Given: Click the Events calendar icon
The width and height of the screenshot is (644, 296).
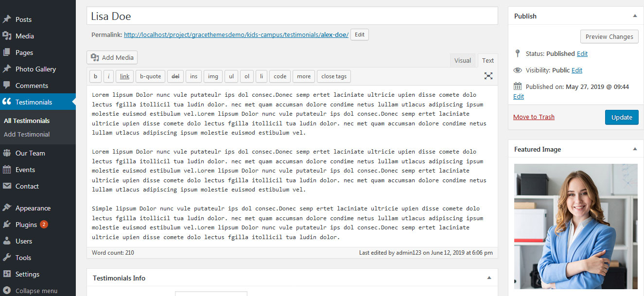Looking at the screenshot, I should [7, 170].
